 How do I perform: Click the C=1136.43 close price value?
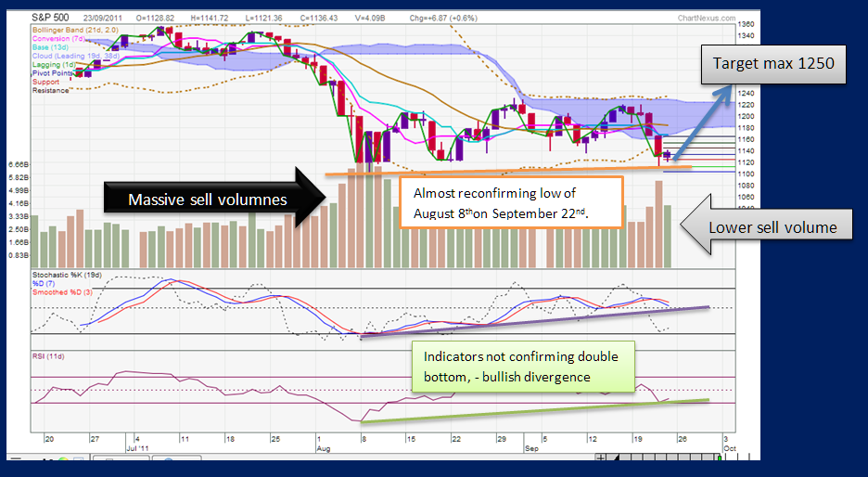click(319, 19)
